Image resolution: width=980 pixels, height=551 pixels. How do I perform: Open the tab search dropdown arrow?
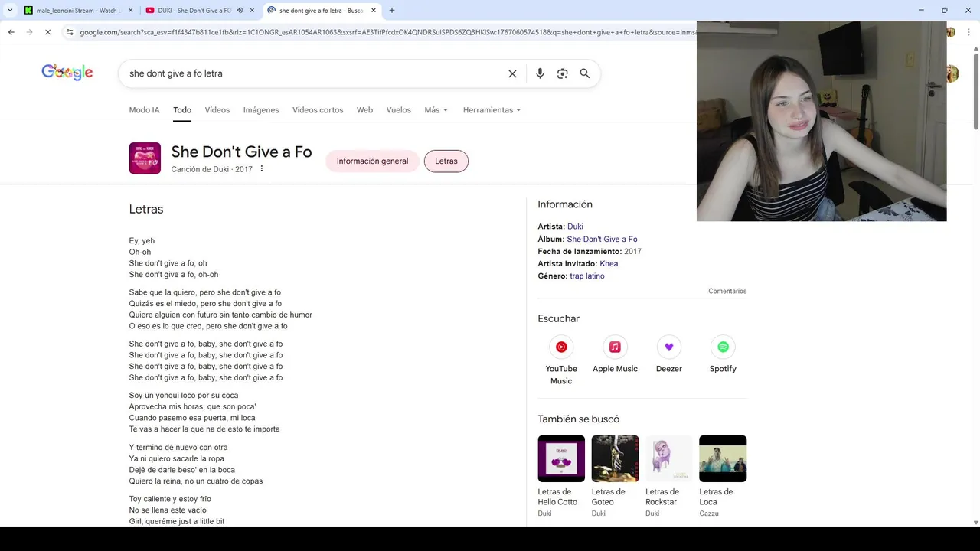coord(9,11)
